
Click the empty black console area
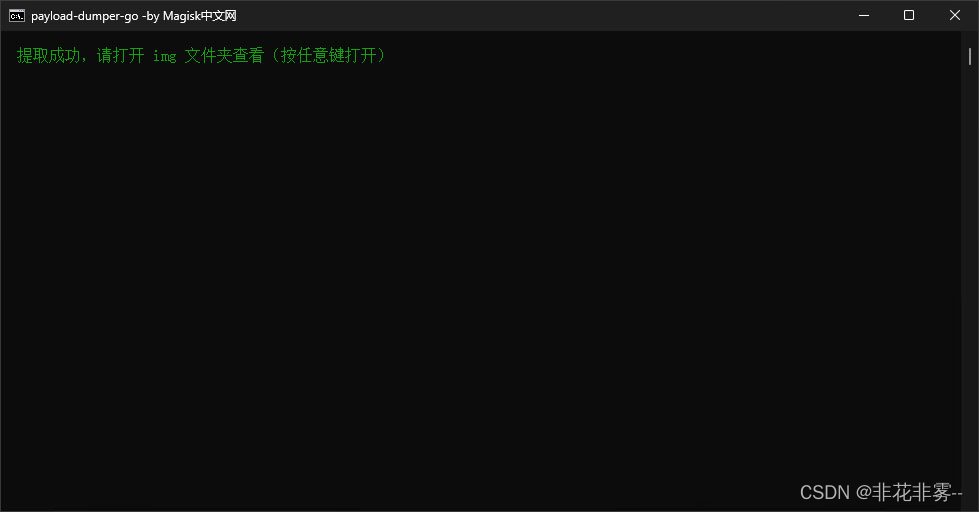481,268
